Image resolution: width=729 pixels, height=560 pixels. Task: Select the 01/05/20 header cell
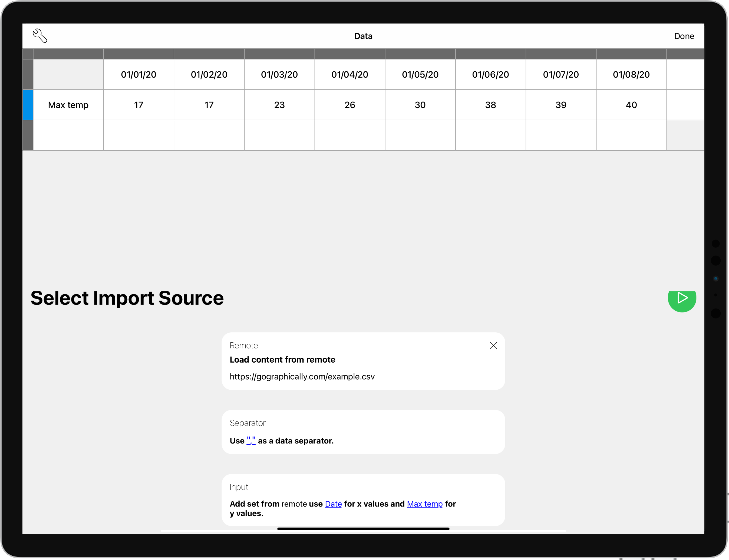[x=420, y=74]
